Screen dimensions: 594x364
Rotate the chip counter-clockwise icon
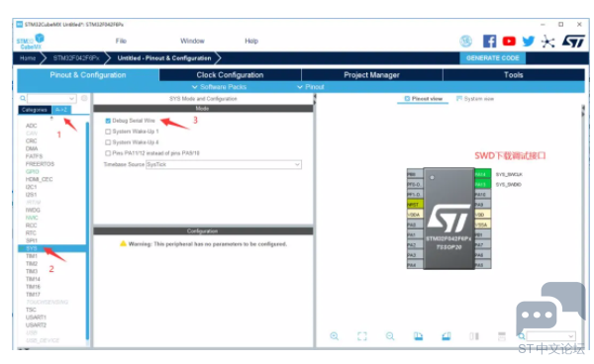pos(446,336)
